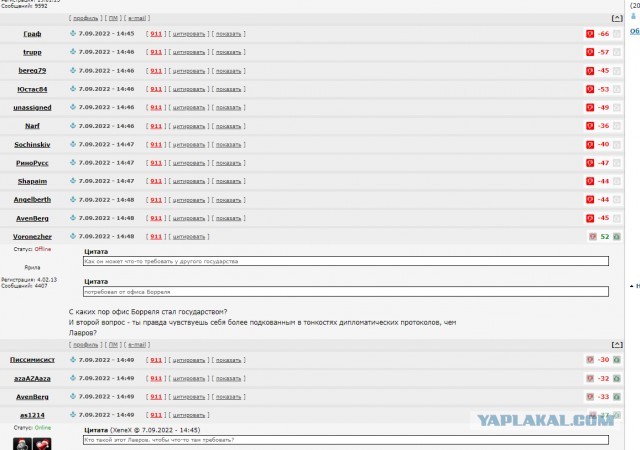Click показать in bereg79's row
640x450 pixels.
click(x=229, y=71)
